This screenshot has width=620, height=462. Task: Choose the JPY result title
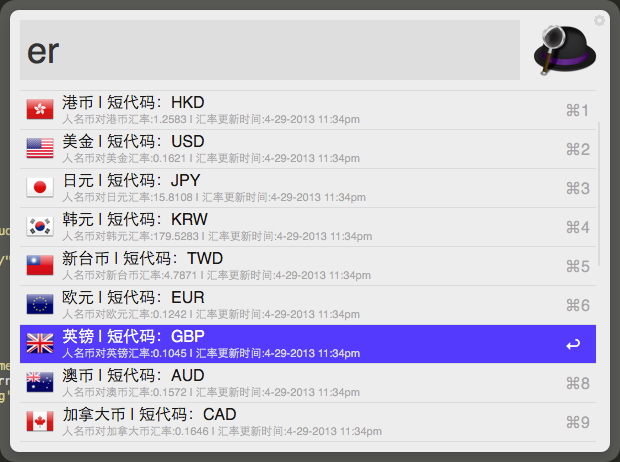[131, 180]
